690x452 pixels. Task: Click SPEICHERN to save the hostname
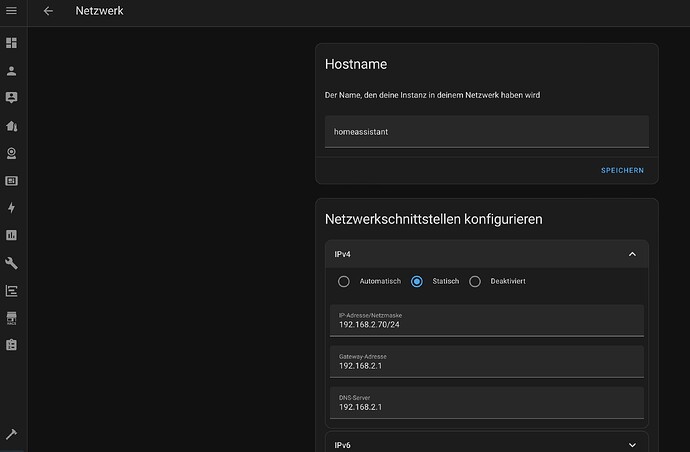click(622, 170)
